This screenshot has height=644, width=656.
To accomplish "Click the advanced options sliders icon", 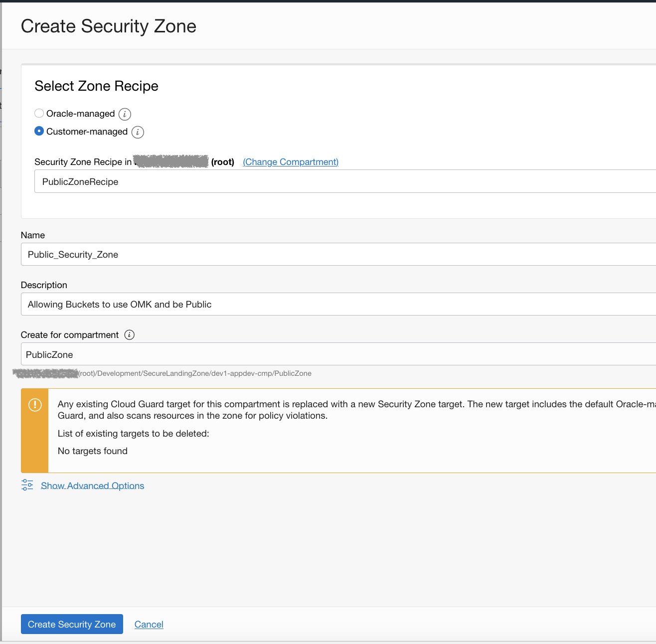I will [27, 485].
